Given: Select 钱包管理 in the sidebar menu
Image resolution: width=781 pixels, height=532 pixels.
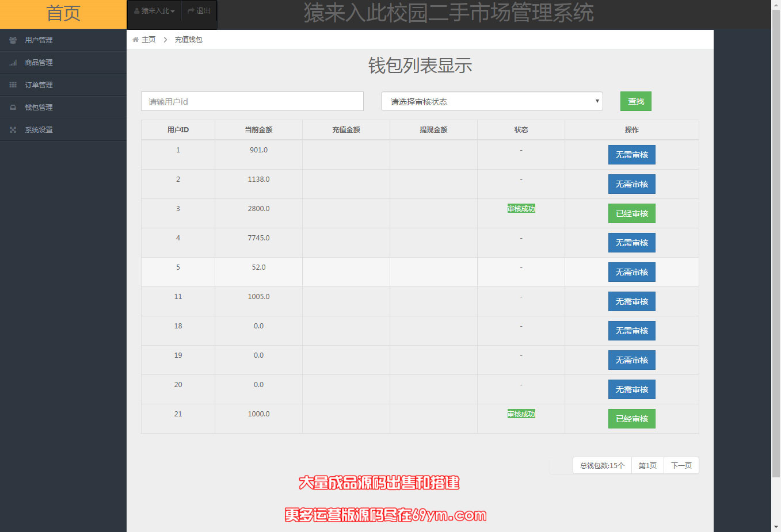Looking at the screenshot, I should pyautogui.click(x=39, y=108).
